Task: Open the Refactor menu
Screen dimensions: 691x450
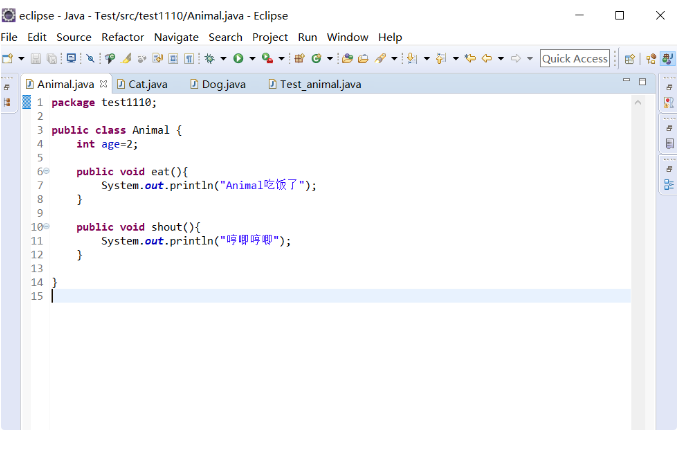Action: pyautogui.click(x=123, y=37)
